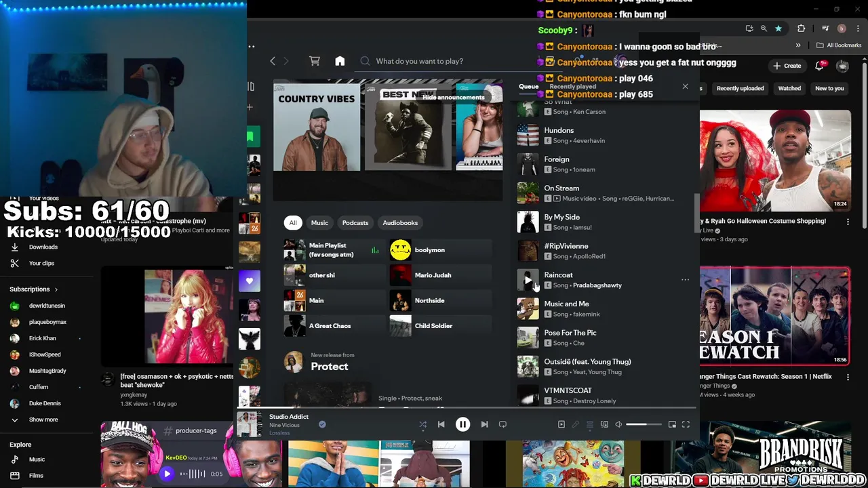Click the create playlist plus icon
The image size is (868, 488).
[250, 106]
